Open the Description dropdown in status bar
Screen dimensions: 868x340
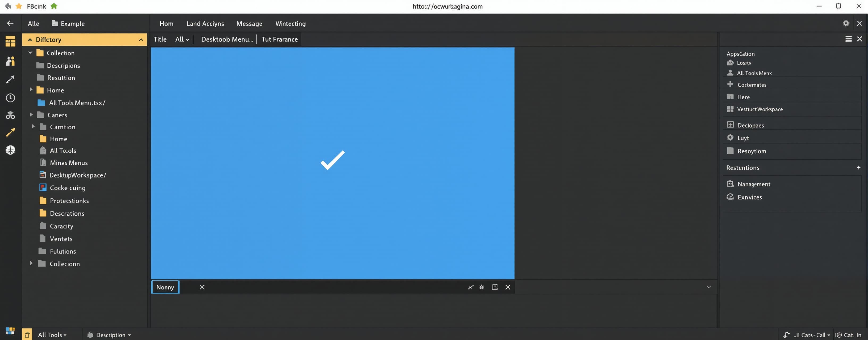(109, 335)
